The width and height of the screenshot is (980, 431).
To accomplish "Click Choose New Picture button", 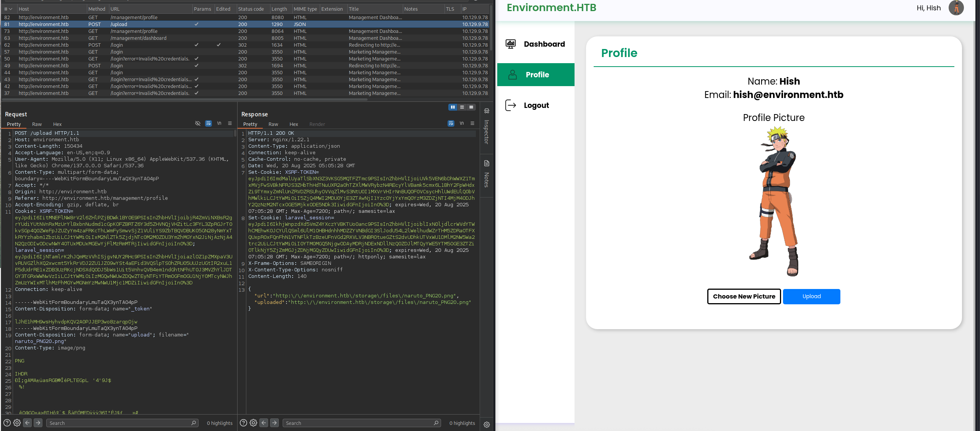I will (744, 296).
